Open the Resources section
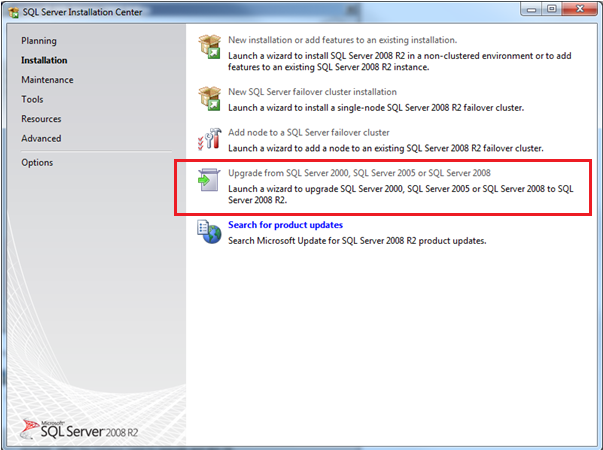 point(41,119)
